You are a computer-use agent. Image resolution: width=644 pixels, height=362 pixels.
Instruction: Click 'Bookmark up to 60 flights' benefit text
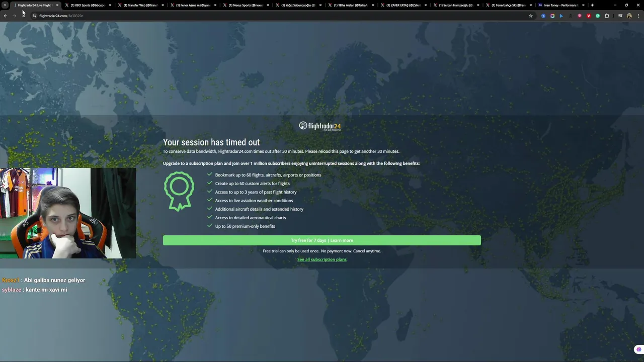pos(268,175)
